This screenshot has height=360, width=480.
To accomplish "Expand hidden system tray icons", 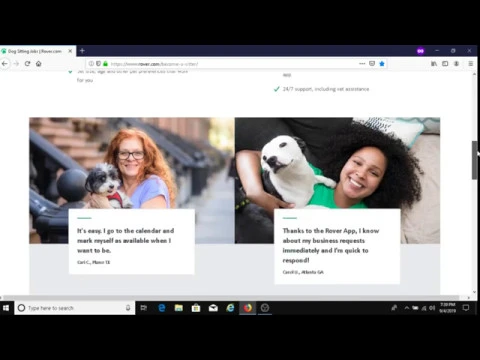I will (x=406, y=308).
